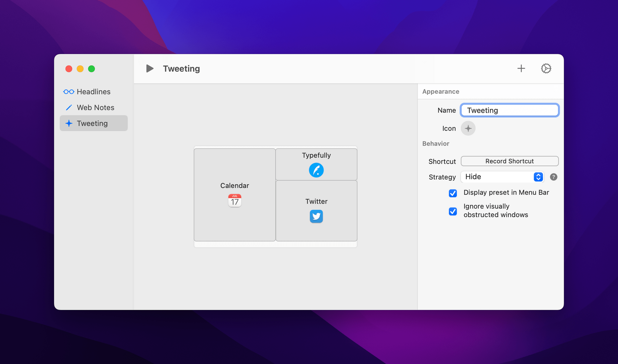618x364 pixels.
Task: Open the Strategy dropdown showing Hide
Action: (x=502, y=177)
